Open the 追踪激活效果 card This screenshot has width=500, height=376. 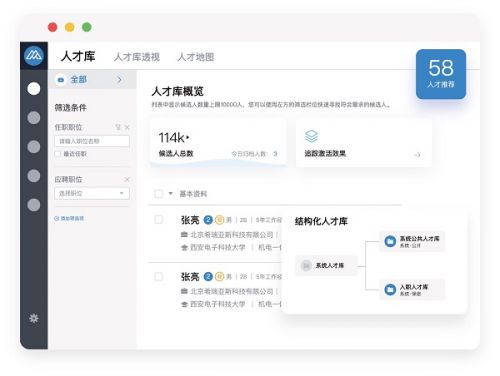364,142
